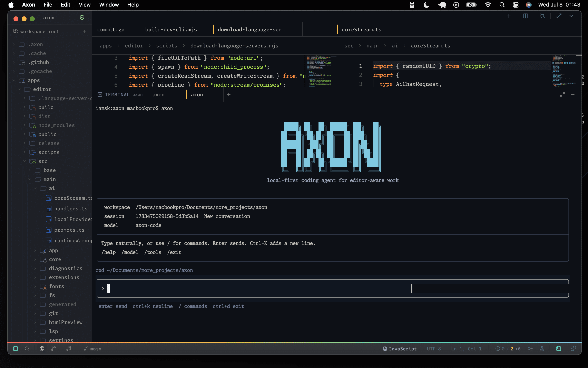Add a new terminal with the plus
Image resolution: width=588 pixels, height=368 pixels.
[229, 94]
